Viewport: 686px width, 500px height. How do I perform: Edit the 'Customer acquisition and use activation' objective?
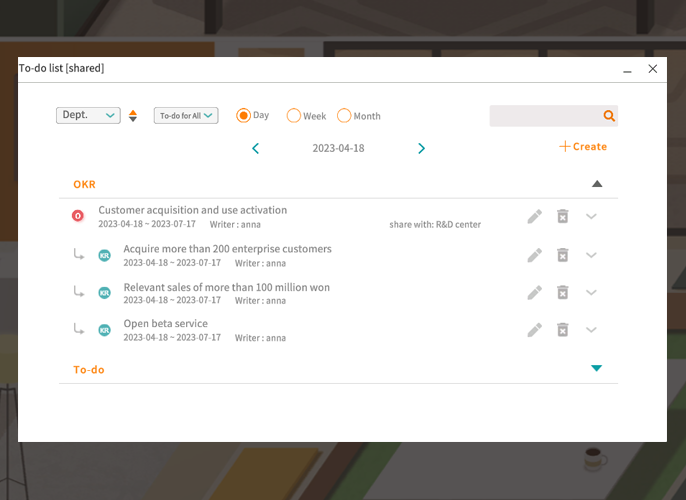tap(534, 217)
